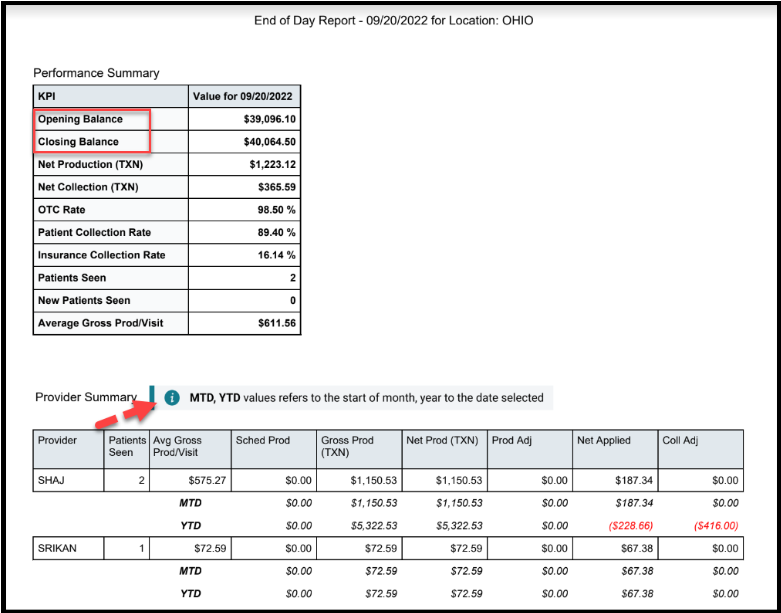
Task: Click the Opening Balance value $39,096.10
Action: point(269,119)
